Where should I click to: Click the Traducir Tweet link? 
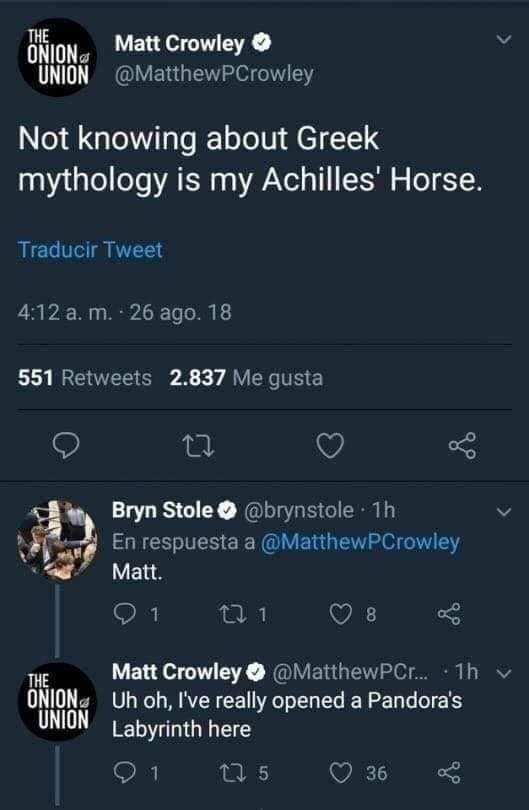tap(90, 250)
